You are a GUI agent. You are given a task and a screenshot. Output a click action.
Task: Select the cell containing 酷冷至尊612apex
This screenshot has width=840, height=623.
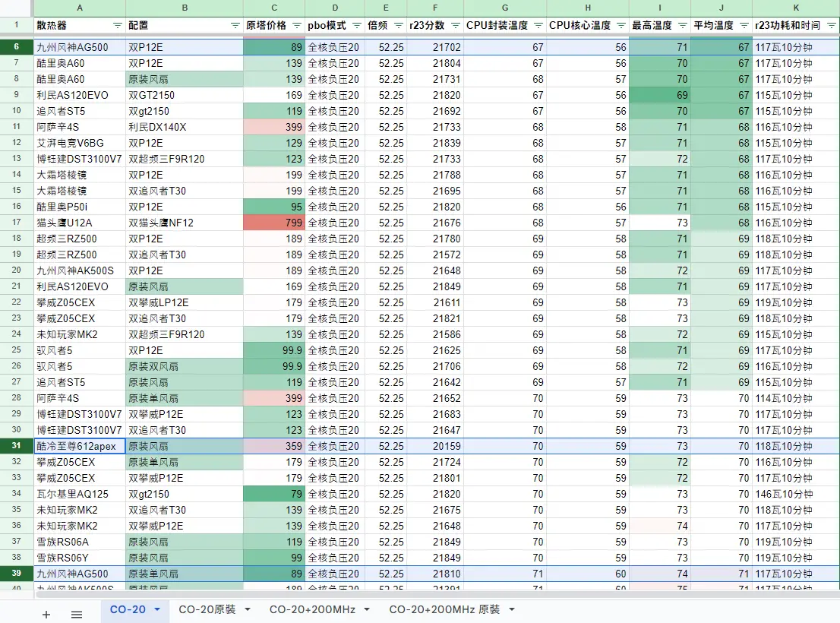79,446
